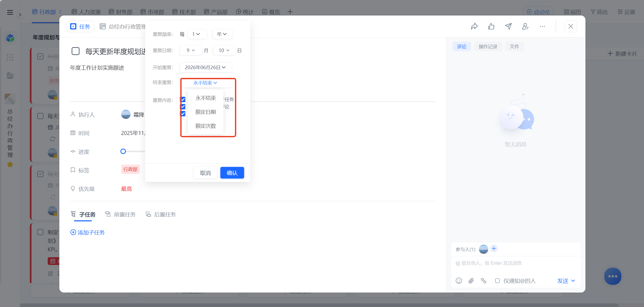644x307 pixels.
Task: Switch to the 评论 tab
Action: point(462,46)
